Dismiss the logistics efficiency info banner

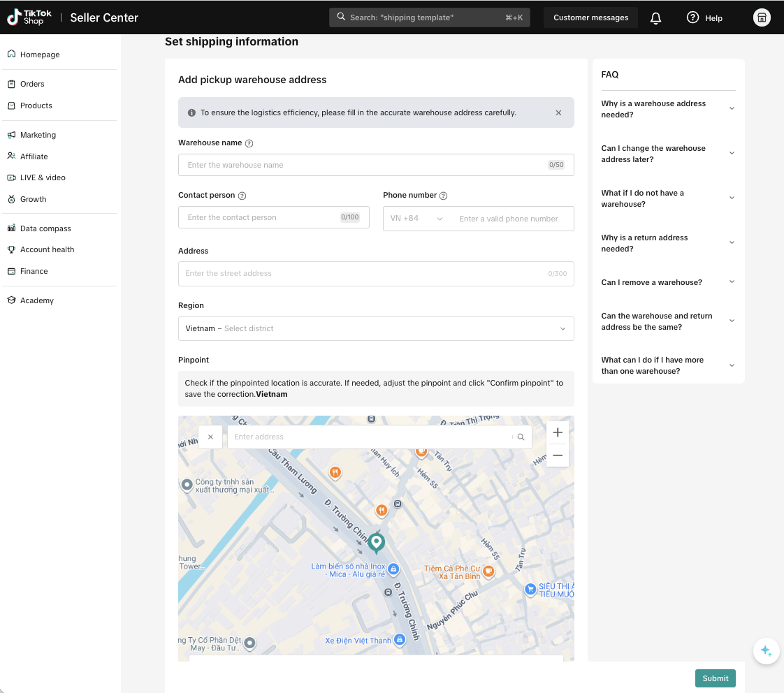click(x=558, y=112)
